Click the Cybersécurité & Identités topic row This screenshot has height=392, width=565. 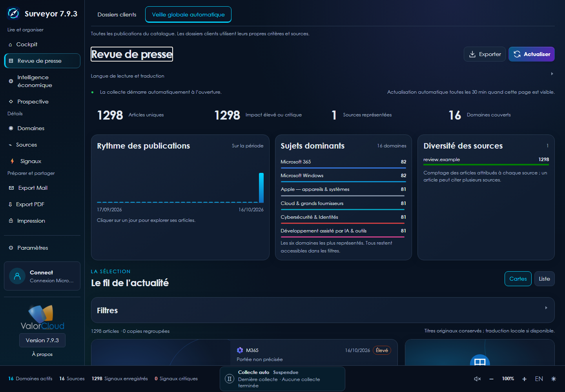tap(343, 218)
